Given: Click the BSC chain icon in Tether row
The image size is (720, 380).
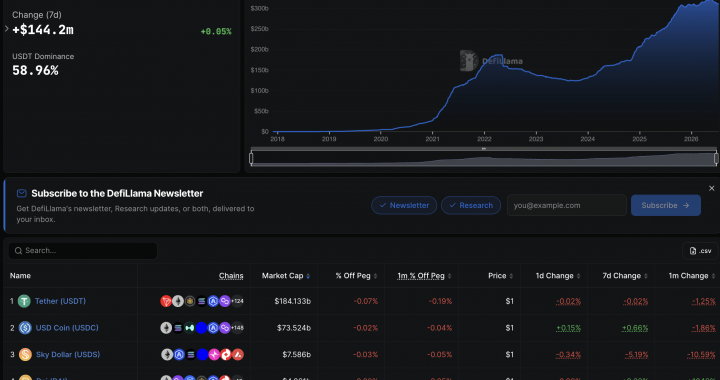Looking at the screenshot, I should (190, 301).
